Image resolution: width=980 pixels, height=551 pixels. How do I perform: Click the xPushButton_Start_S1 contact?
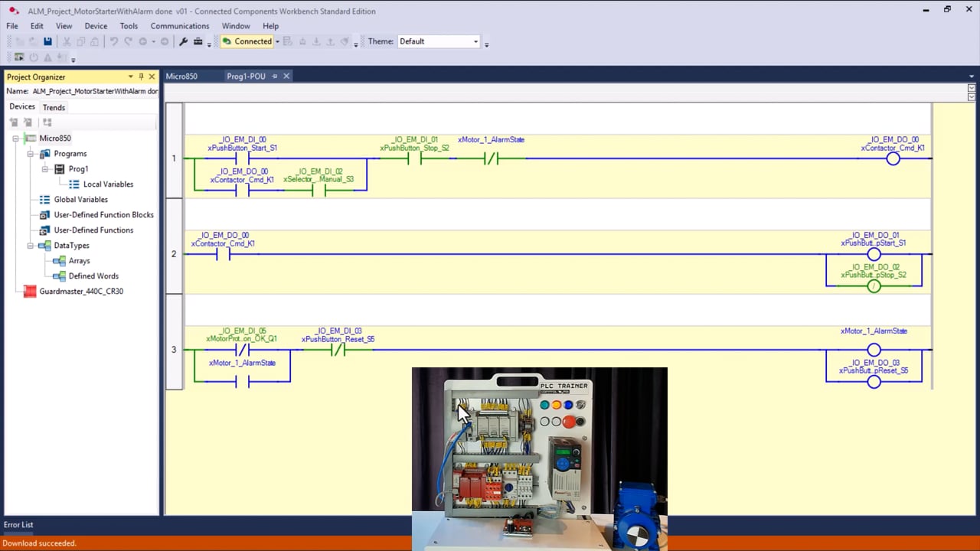tap(243, 158)
